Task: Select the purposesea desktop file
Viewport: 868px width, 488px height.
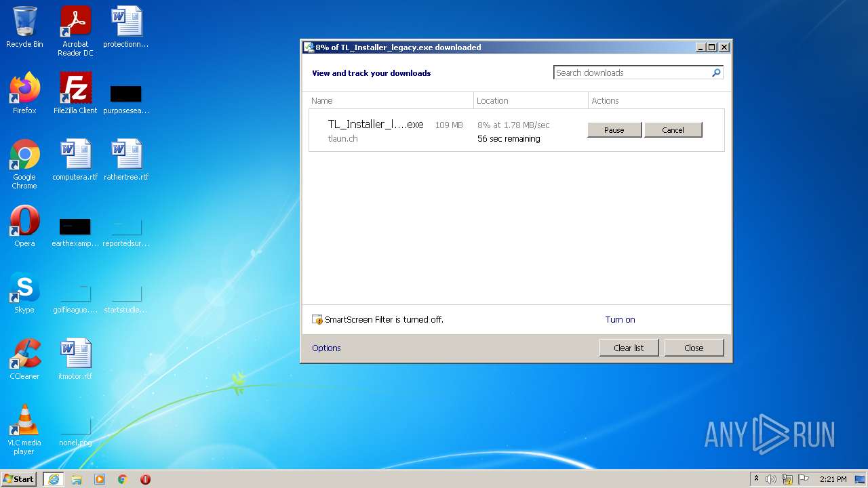Action: click(126, 98)
